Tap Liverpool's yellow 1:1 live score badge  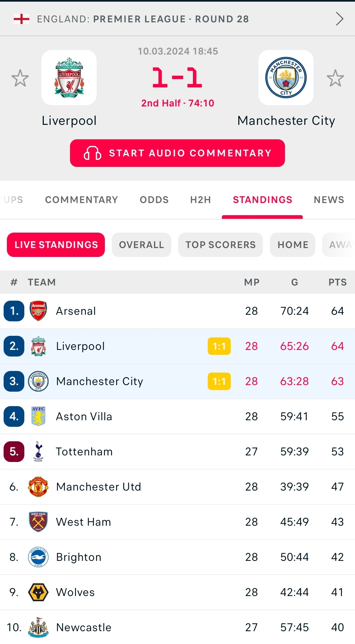(x=219, y=346)
